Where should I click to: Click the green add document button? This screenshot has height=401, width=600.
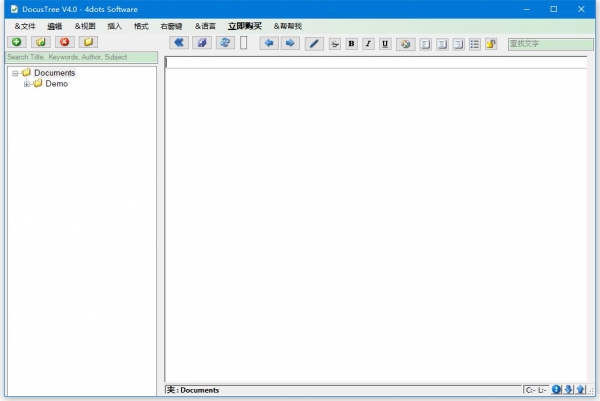(17, 42)
